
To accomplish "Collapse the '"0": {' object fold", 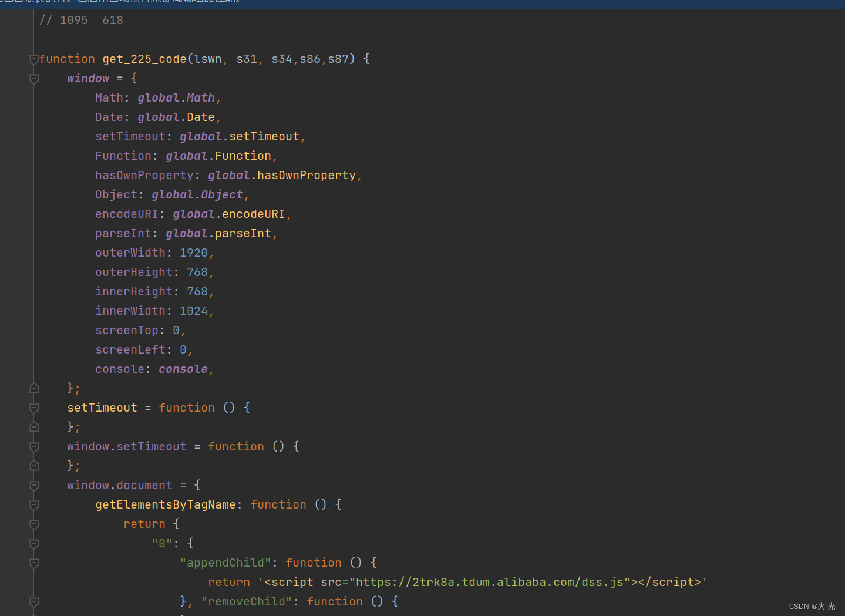I will (34, 544).
